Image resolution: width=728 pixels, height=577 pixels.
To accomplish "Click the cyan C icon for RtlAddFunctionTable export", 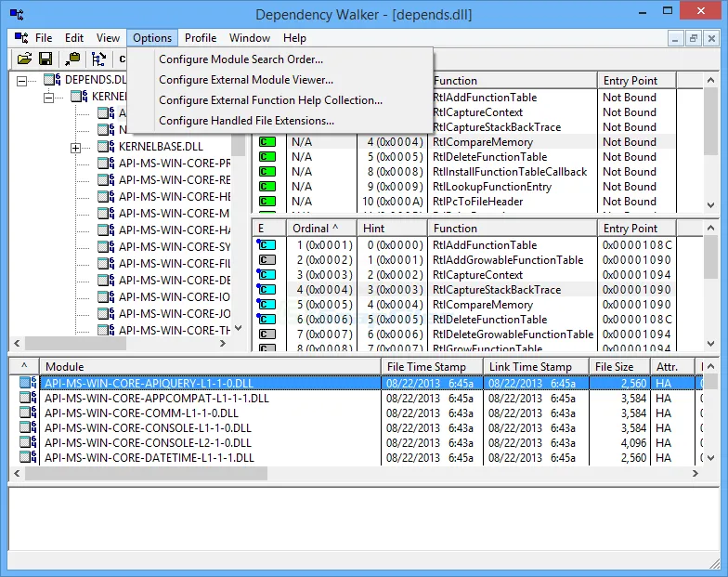I will [267, 245].
